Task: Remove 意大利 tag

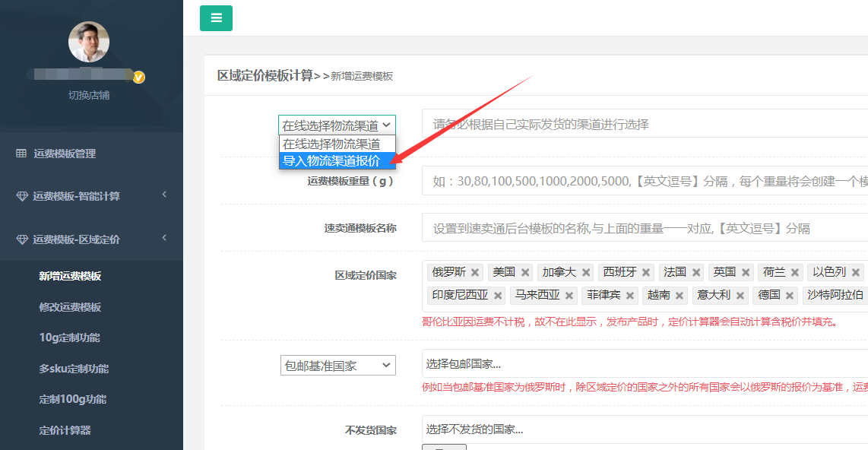Action: 740,296
